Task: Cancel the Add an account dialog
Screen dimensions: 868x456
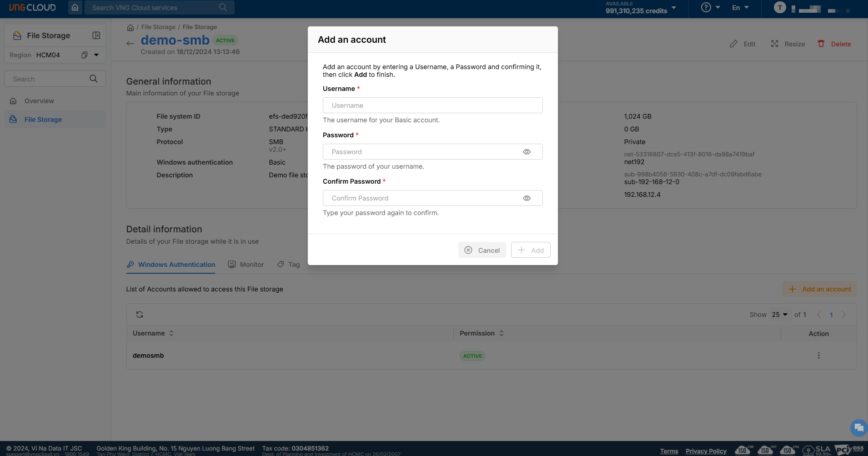Action: click(x=482, y=250)
